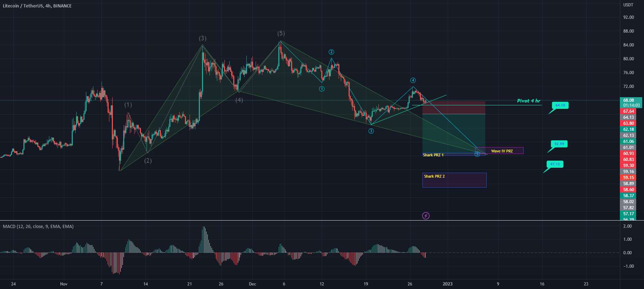644x289 pixels.
Task: Select the circled wave 4 marker
Action: click(413, 80)
